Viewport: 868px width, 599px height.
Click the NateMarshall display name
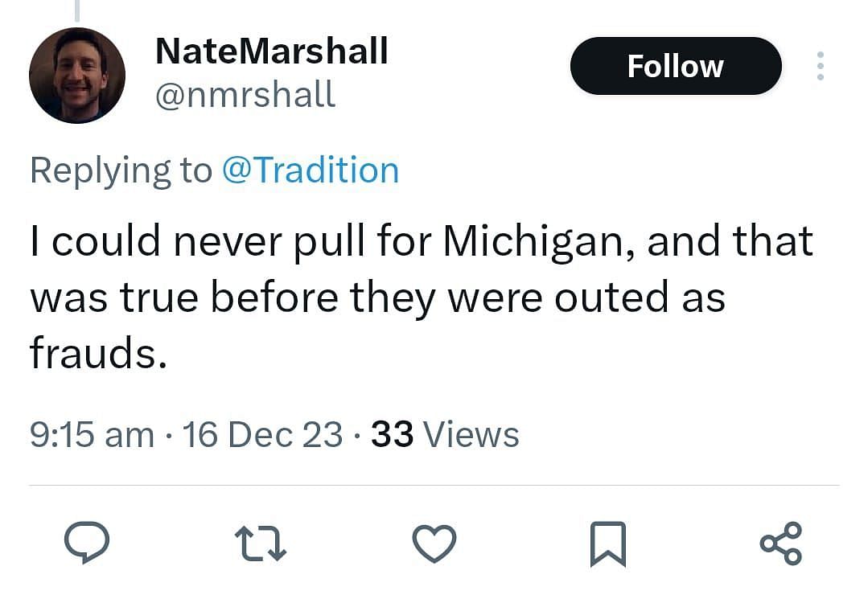point(271,51)
